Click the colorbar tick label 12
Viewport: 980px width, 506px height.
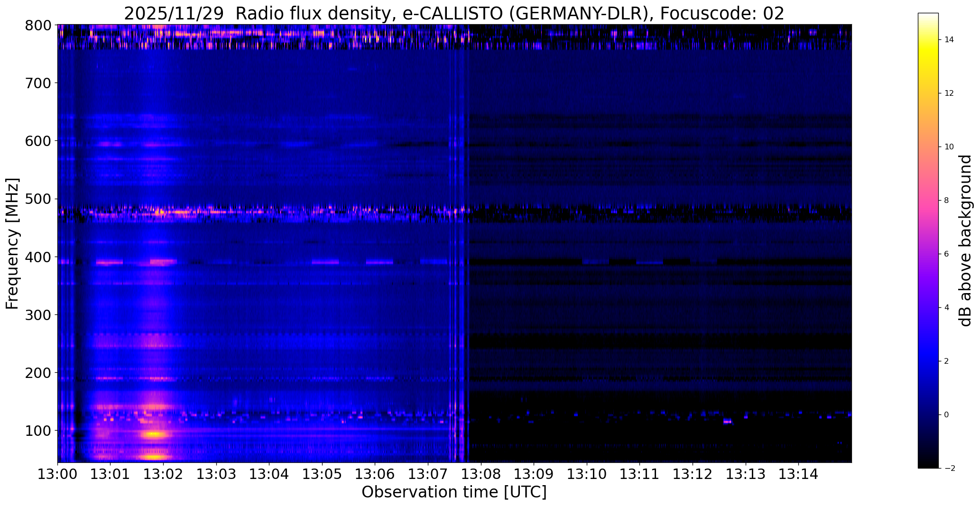949,93
